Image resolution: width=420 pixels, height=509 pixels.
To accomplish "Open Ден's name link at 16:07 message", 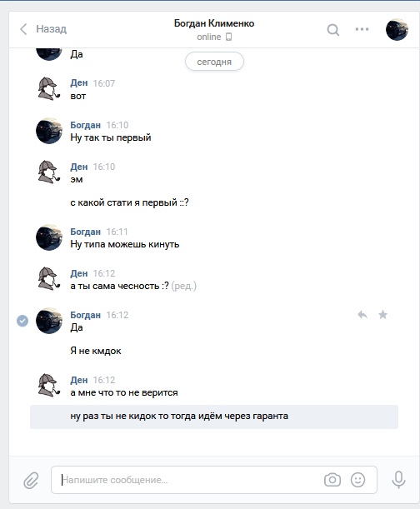I will click(x=79, y=83).
